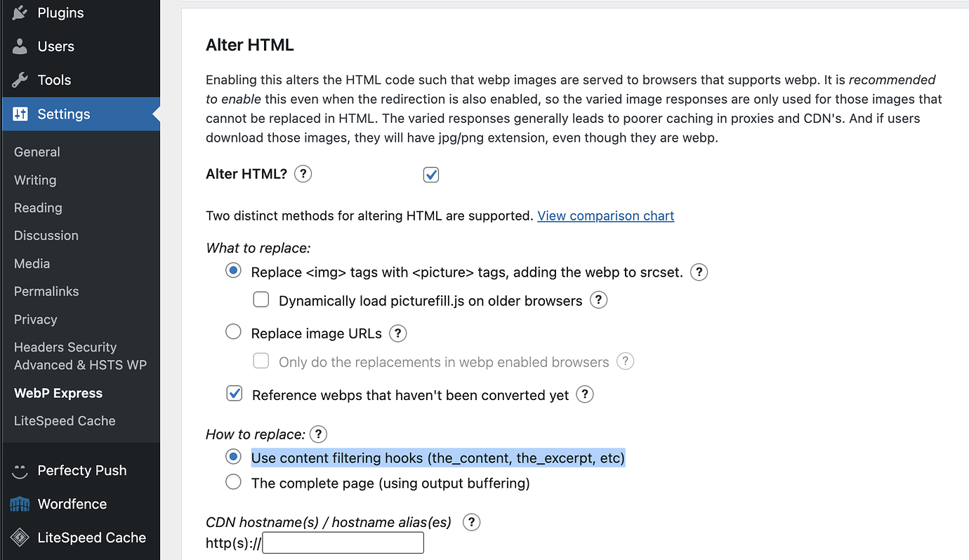Viewport: 969px width, 560px height.
Task: Select the Replace image URLs radio button
Action: [x=233, y=333]
